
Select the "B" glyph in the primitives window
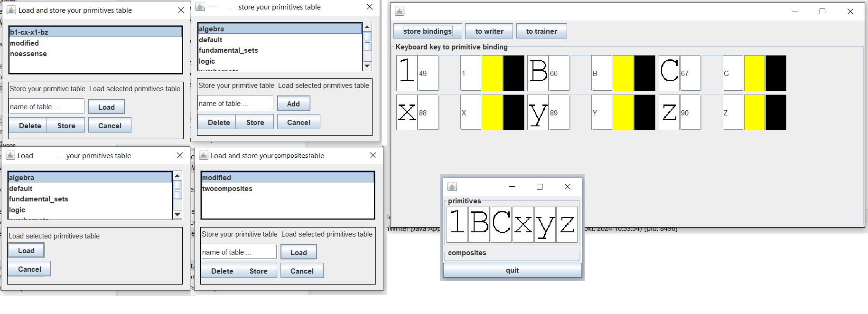click(x=479, y=224)
